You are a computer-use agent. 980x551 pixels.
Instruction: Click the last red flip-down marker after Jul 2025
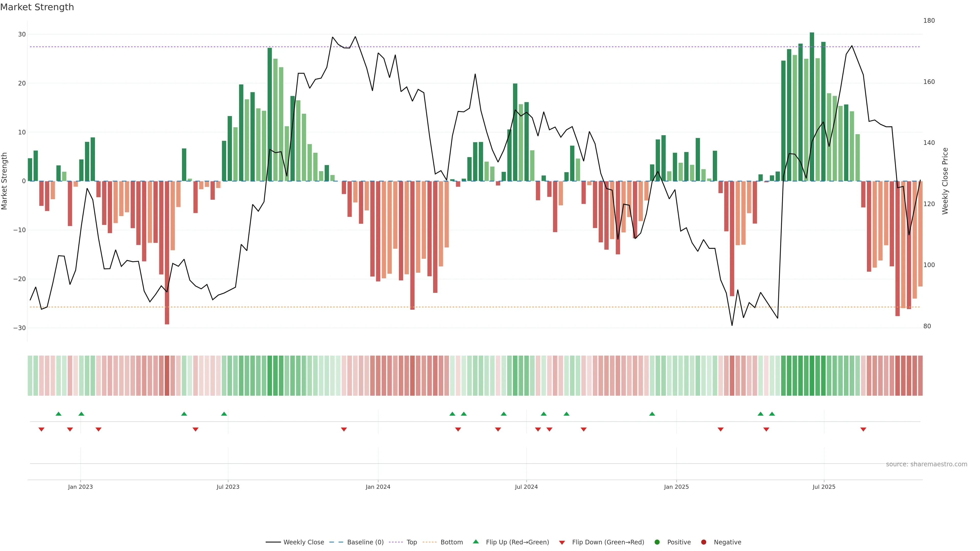[x=863, y=429]
